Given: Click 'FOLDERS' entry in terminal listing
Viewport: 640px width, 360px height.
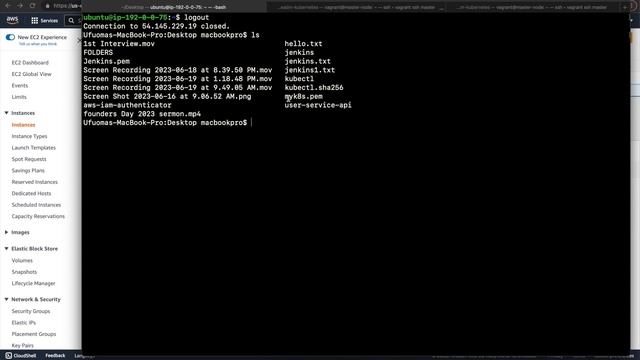Looking at the screenshot, I should 98,53.
